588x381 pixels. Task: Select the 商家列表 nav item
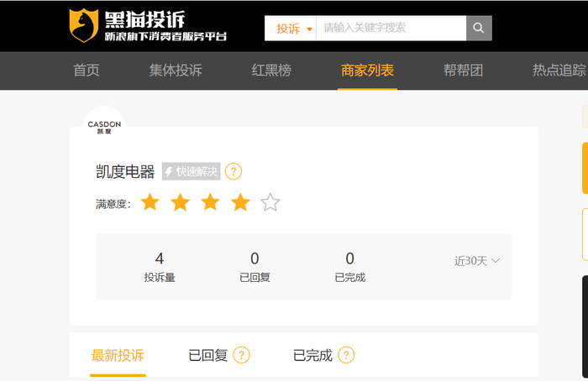point(368,70)
